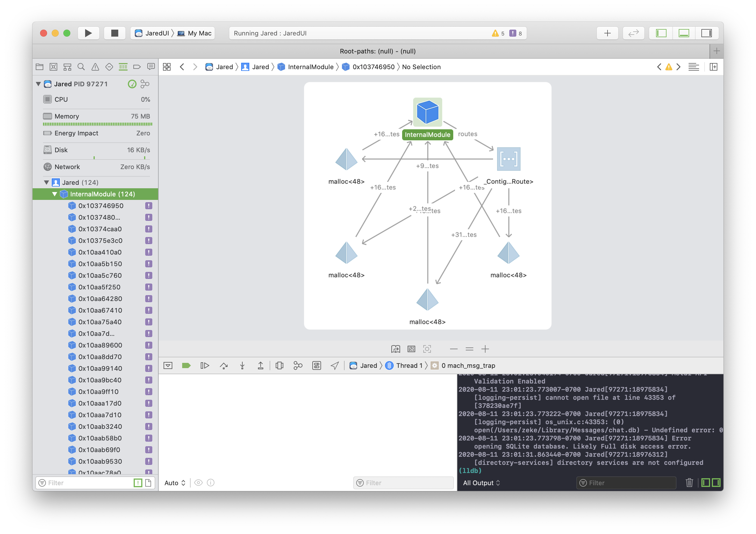Click the Debug View Hierarchy icon
The height and width of the screenshot is (534, 756).
(279, 365)
